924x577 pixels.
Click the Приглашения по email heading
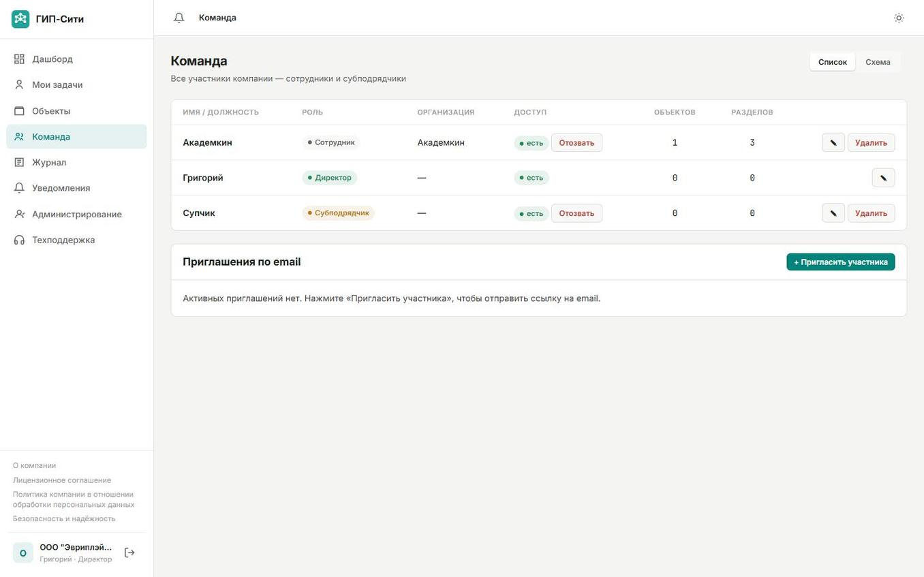242,262
